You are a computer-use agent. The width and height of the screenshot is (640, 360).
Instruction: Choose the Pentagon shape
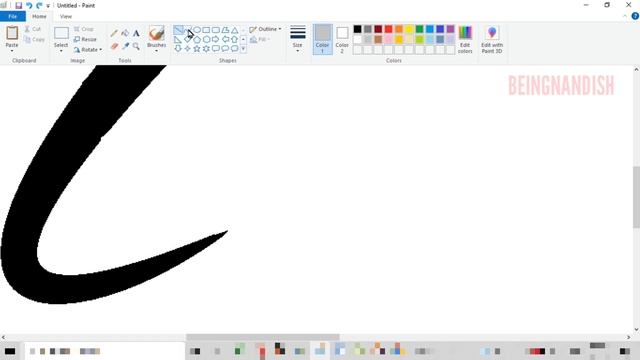[197, 40]
